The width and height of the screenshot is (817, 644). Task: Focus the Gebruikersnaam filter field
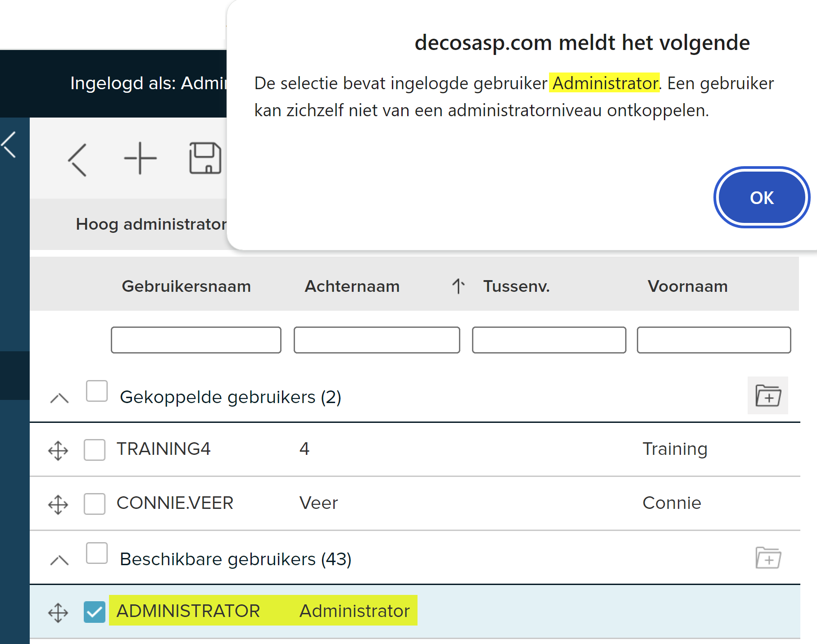click(x=196, y=340)
